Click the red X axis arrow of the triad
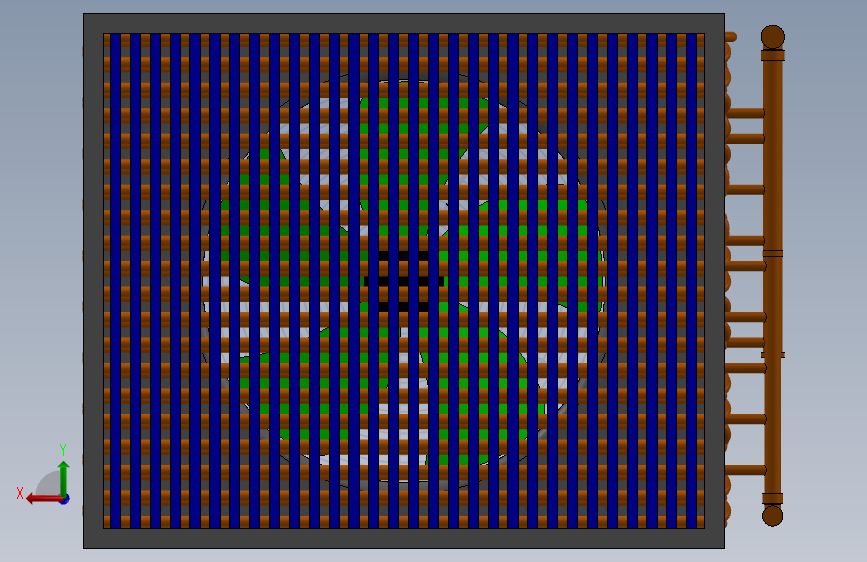The height and width of the screenshot is (562, 867). [x=43, y=499]
